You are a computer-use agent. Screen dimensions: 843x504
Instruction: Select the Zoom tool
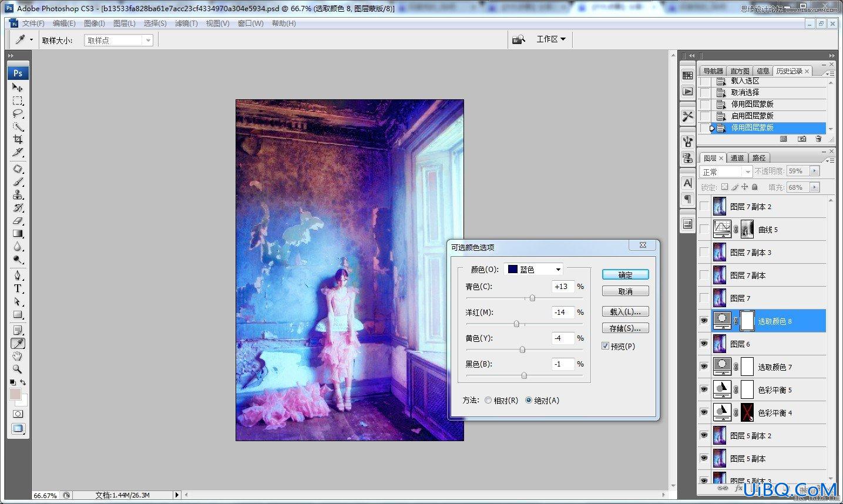point(18,369)
